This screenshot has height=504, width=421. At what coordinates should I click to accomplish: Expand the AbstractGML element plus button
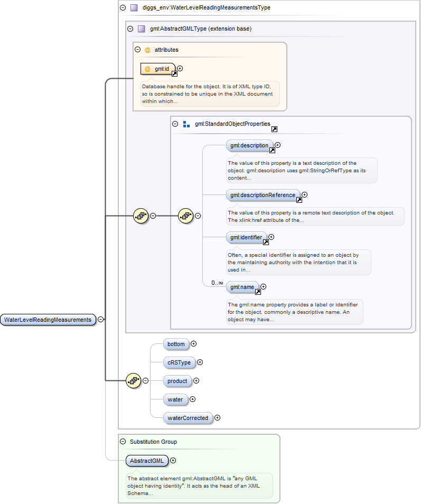[x=173, y=461]
